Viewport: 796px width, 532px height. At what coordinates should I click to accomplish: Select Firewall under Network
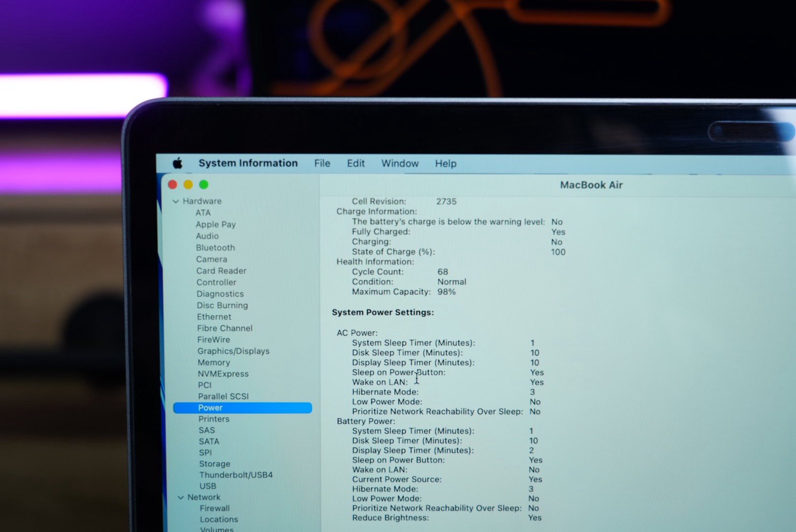click(x=215, y=508)
